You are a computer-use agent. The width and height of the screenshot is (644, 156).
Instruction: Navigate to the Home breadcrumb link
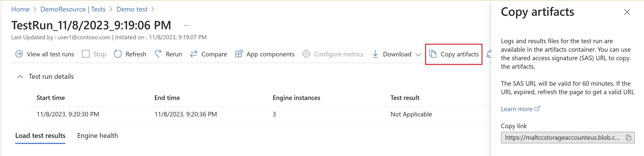pos(21,9)
